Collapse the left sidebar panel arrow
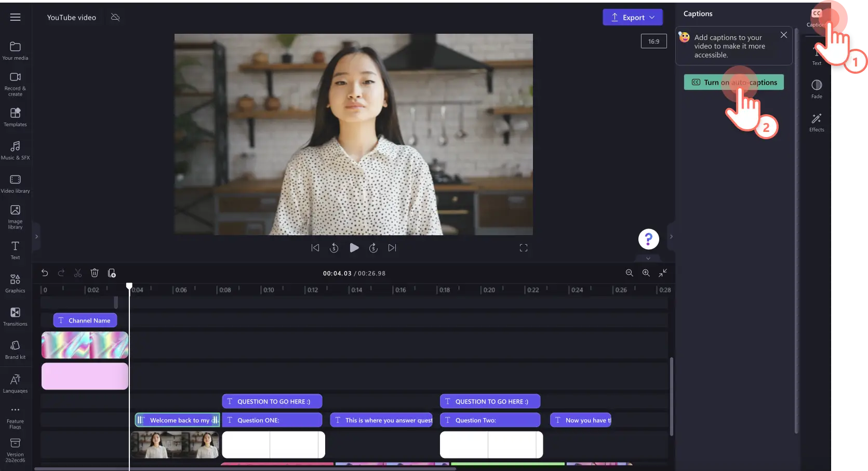 (36, 236)
